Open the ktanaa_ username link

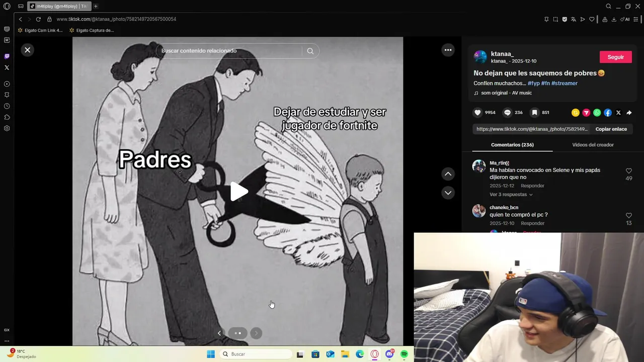(502, 54)
